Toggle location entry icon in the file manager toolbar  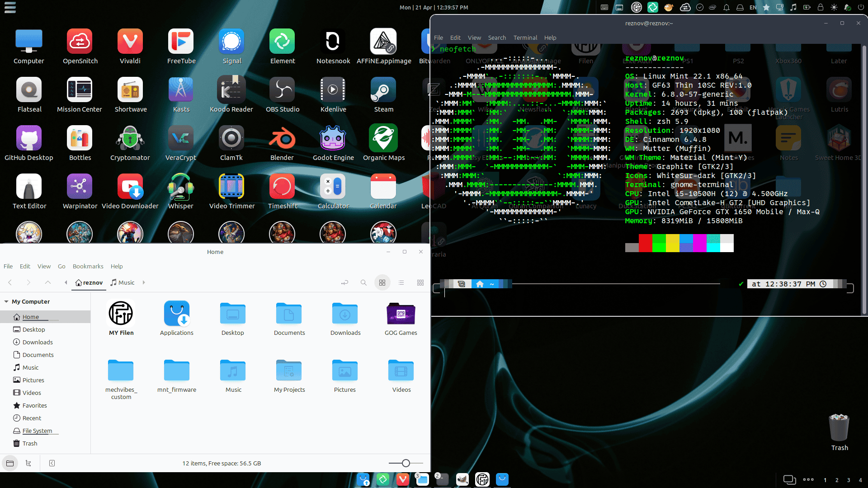(345, 282)
